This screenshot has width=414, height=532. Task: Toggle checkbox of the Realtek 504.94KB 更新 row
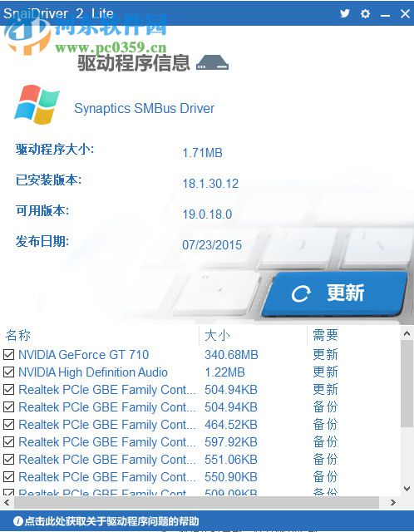click(x=9, y=390)
